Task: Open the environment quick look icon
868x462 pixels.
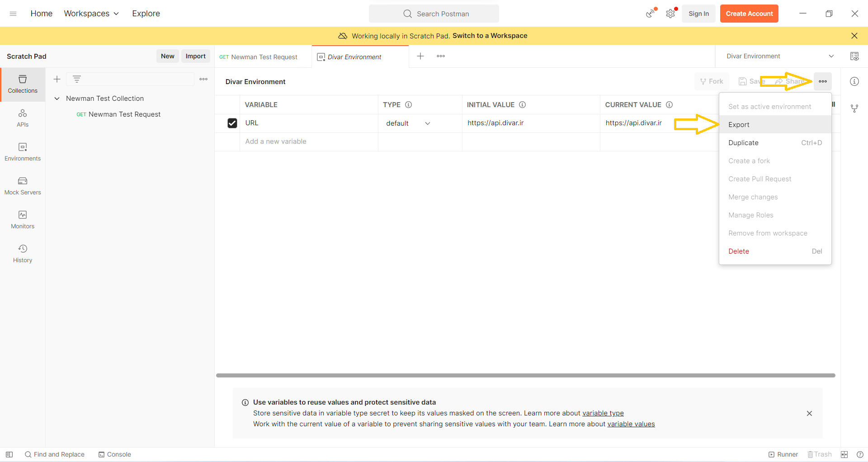Action: tap(854, 56)
